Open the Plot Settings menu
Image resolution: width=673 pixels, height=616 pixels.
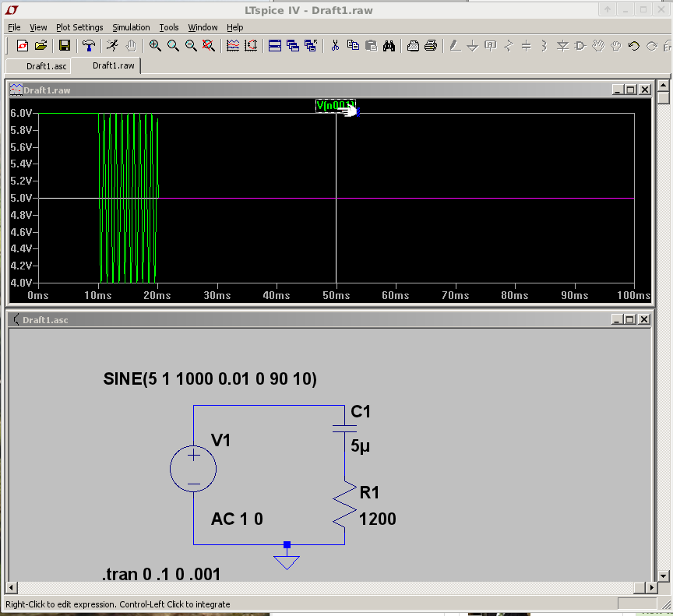pos(79,27)
